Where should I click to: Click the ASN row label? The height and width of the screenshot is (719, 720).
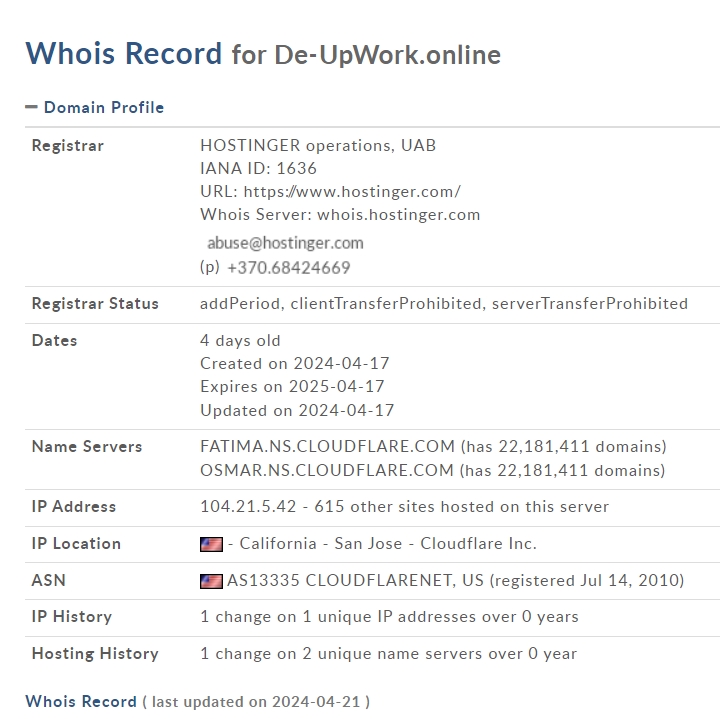tap(48, 580)
